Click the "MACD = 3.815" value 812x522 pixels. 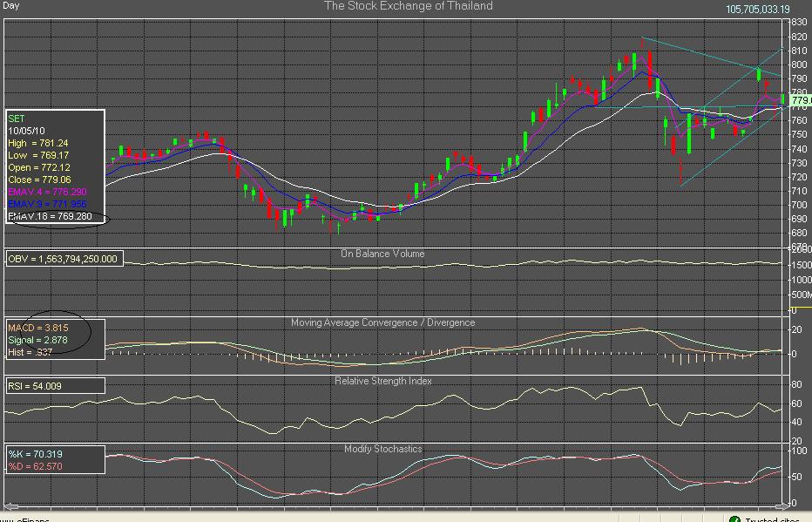(37, 328)
